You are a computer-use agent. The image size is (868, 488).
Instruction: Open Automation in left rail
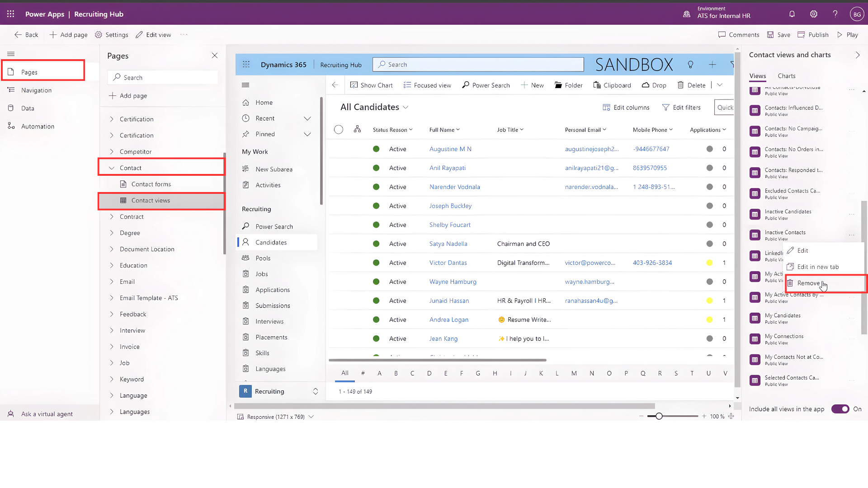point(38,127)
